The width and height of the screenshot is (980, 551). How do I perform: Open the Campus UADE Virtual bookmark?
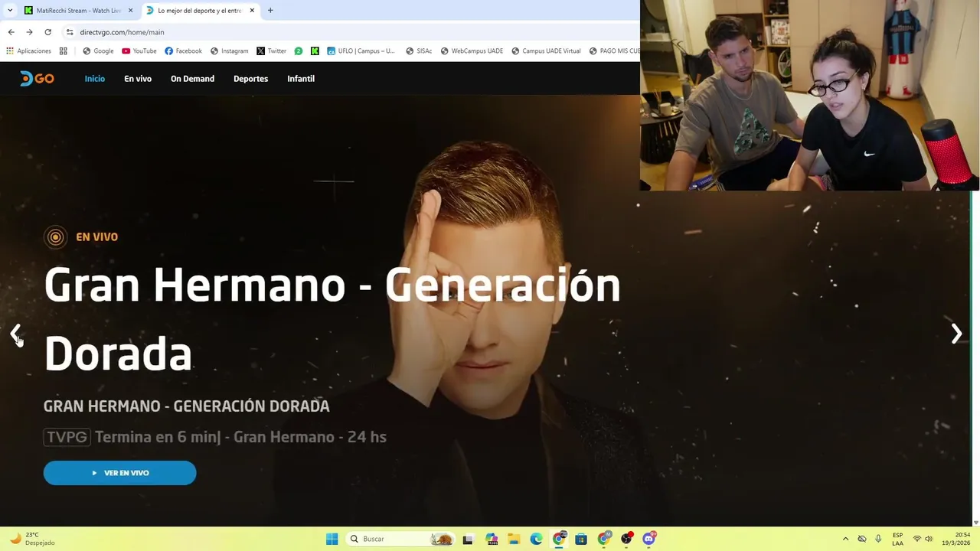coord(546,51)
